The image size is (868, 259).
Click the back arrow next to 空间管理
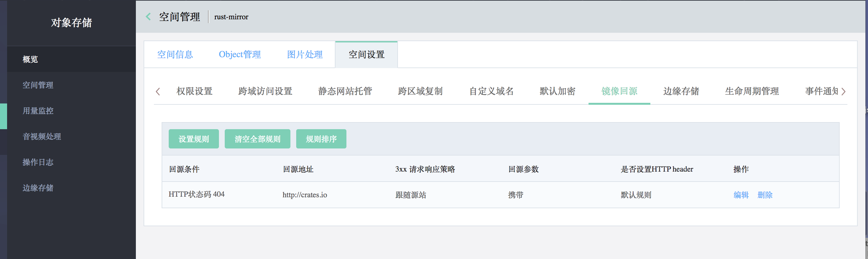coord(148,17)
